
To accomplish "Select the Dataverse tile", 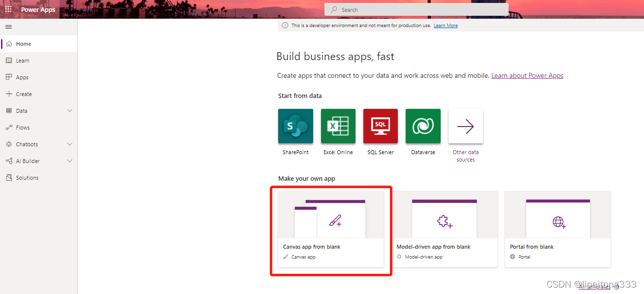I will [x=423, y=127].
